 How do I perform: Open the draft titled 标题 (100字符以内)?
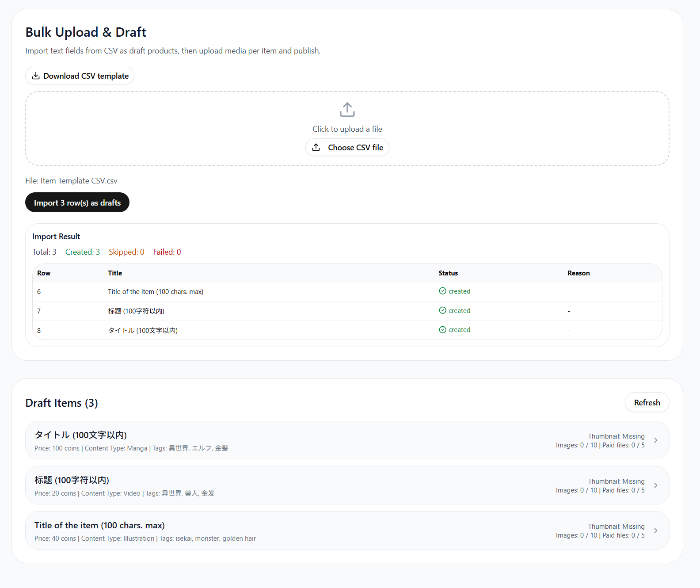pos(347,485)
